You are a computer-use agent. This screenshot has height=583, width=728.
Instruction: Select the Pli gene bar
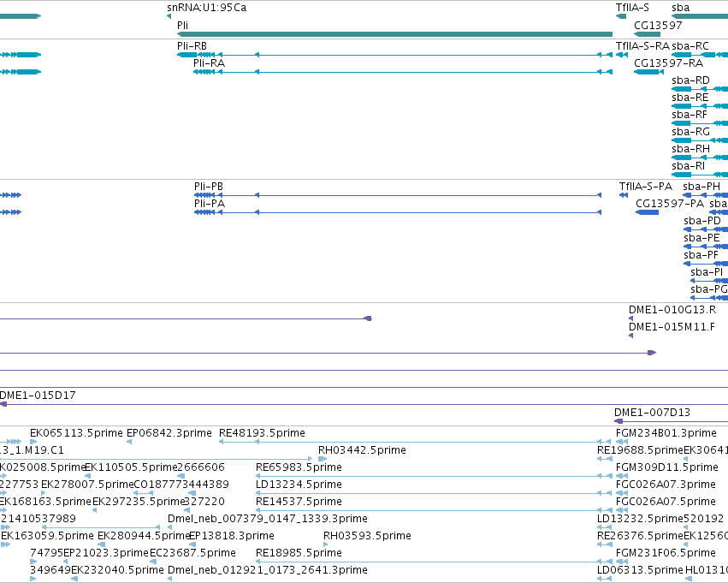click(x=394, y=34)
